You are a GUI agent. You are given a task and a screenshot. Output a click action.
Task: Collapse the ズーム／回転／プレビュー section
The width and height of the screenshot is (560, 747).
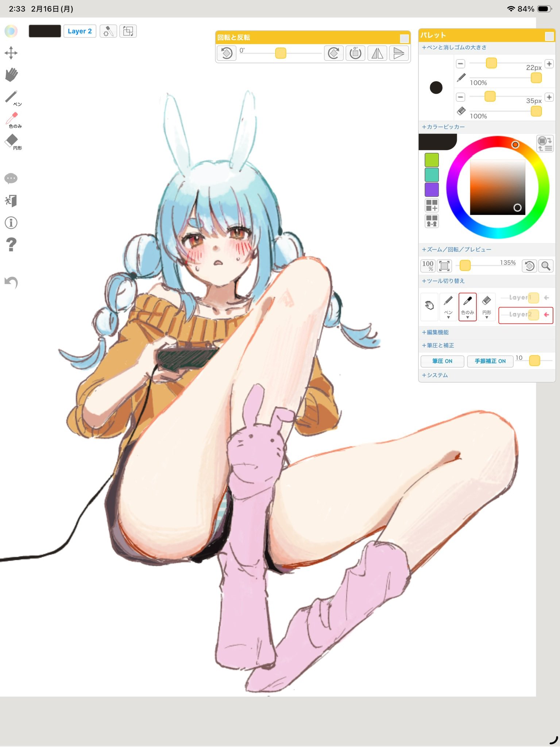point(456,249)
